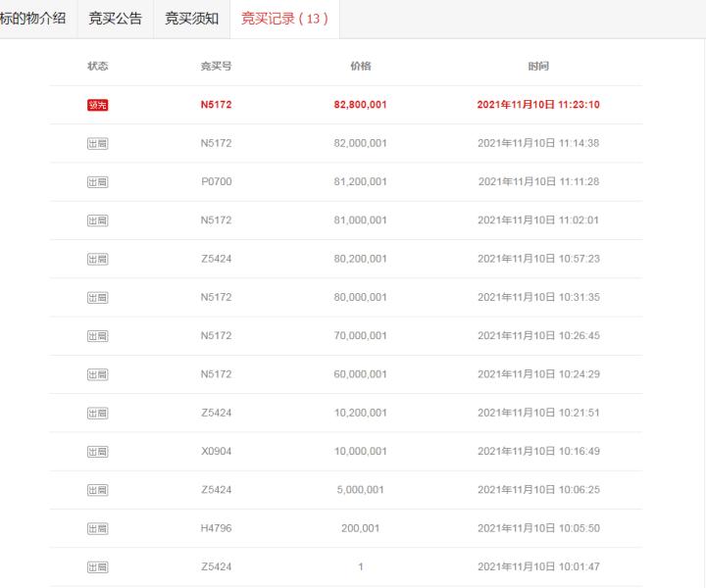The image size is (706, 588).
Task: Click the 时间 column header
Action: click(538, 66)
